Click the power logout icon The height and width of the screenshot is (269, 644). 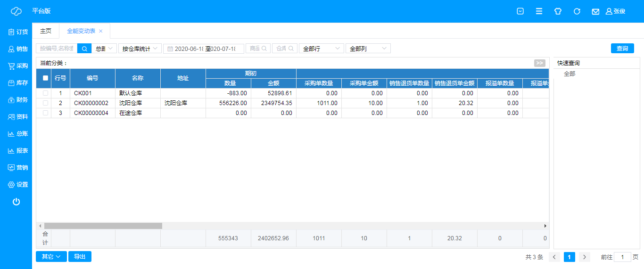coord(16,202)
